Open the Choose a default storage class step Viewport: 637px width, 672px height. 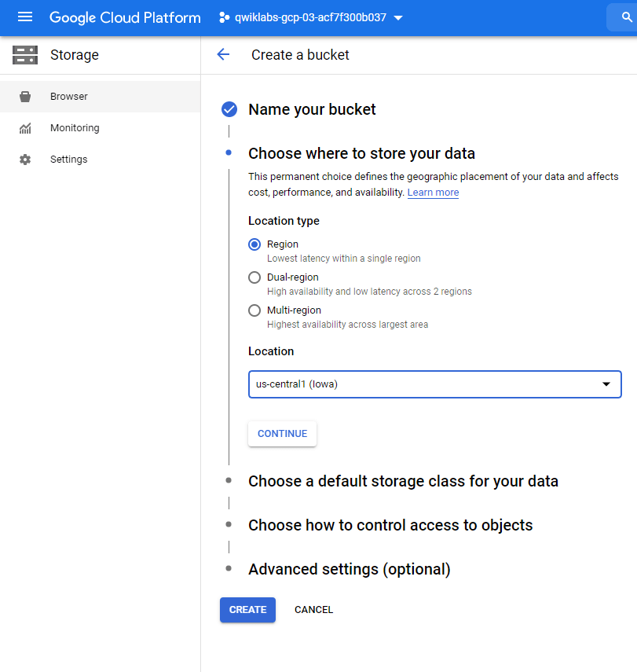point(403,480)
